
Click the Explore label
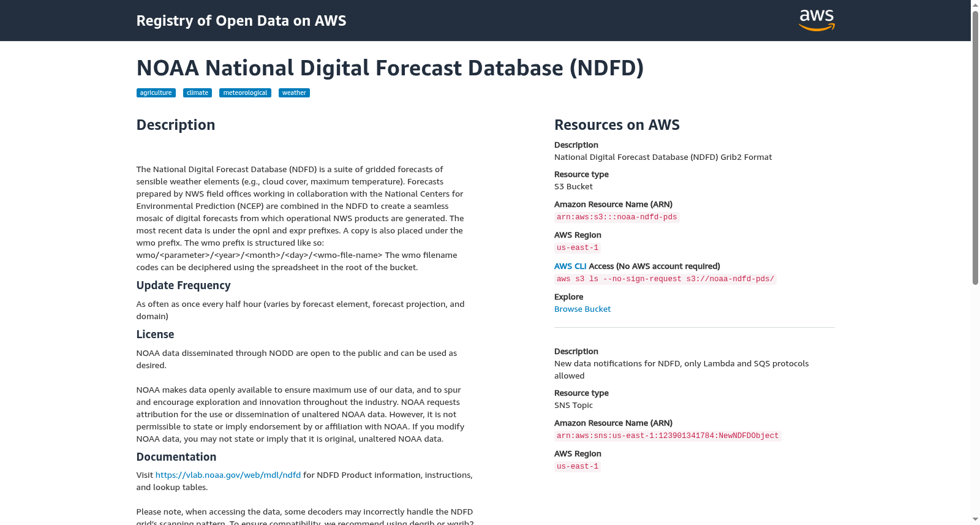568,297
